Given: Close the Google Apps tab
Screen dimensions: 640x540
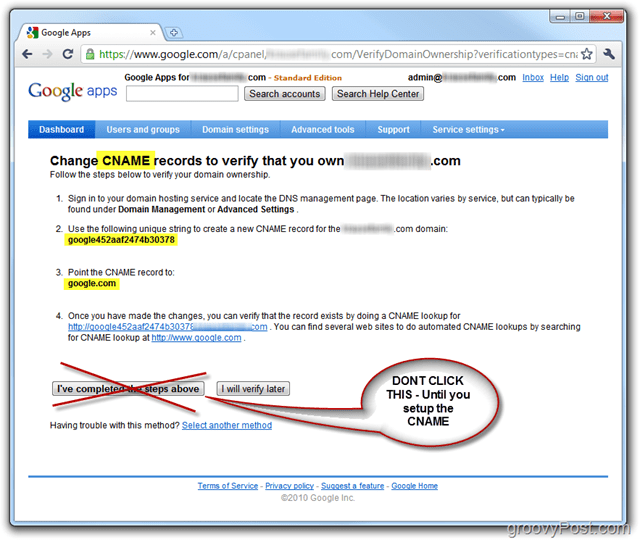Looking at the screenshot, I should tap(153, 33).
